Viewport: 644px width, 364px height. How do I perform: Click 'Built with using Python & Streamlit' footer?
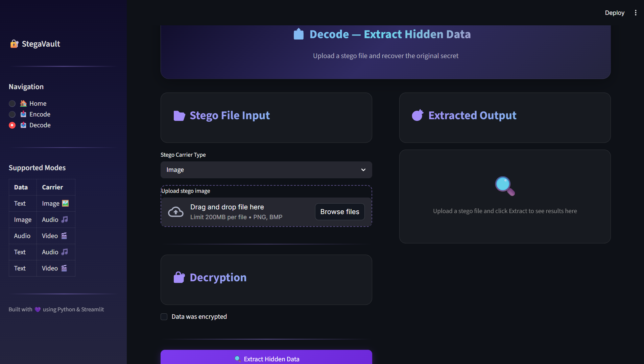pos(56,309)
